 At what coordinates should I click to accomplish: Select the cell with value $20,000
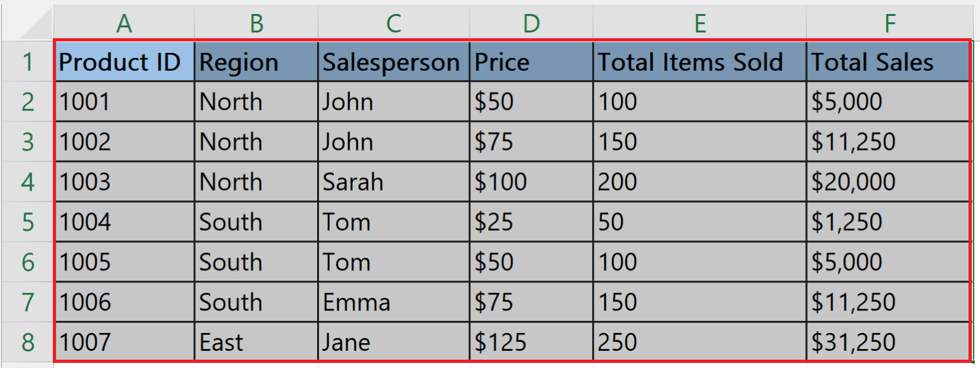(x=889, y=182)
